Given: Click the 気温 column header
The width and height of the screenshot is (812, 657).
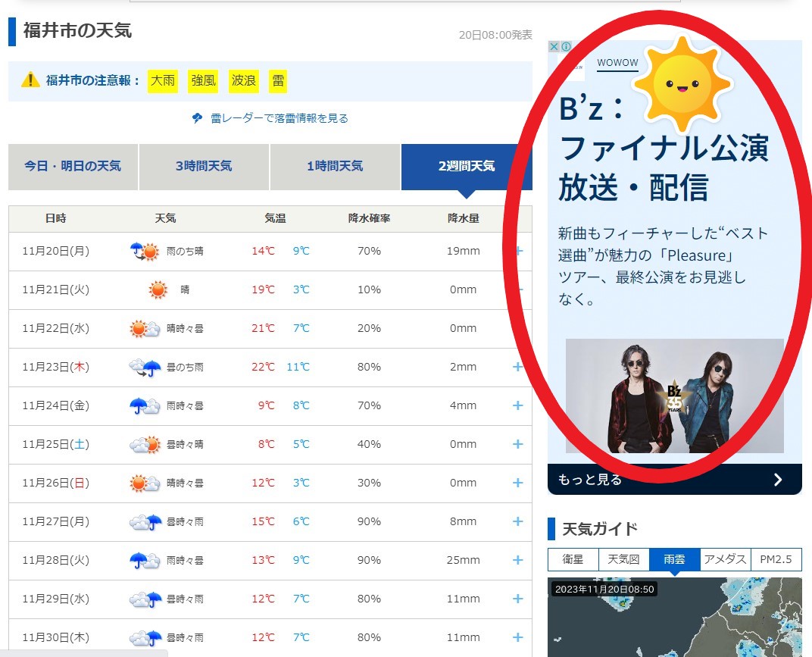Looking at the screenshot, I should click(275, 219).
